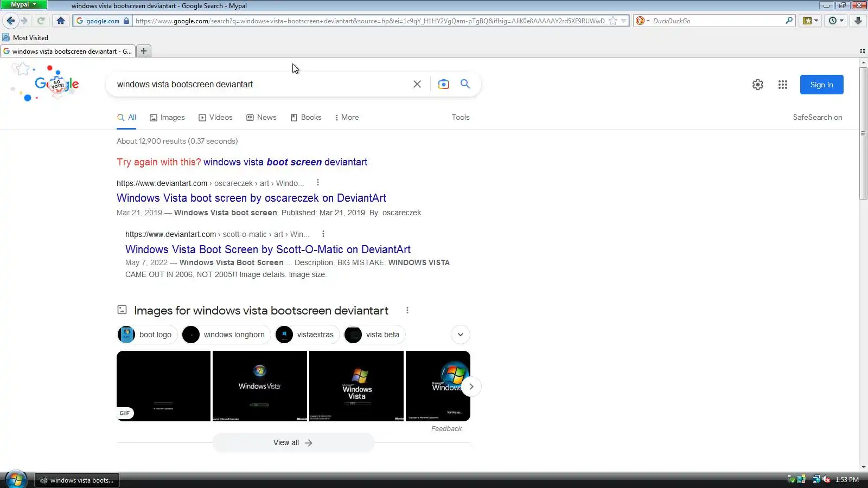Open three-dot menu for Scott-O-Matic result
Viewport: 868px width, 488px height.
[323, 234]
